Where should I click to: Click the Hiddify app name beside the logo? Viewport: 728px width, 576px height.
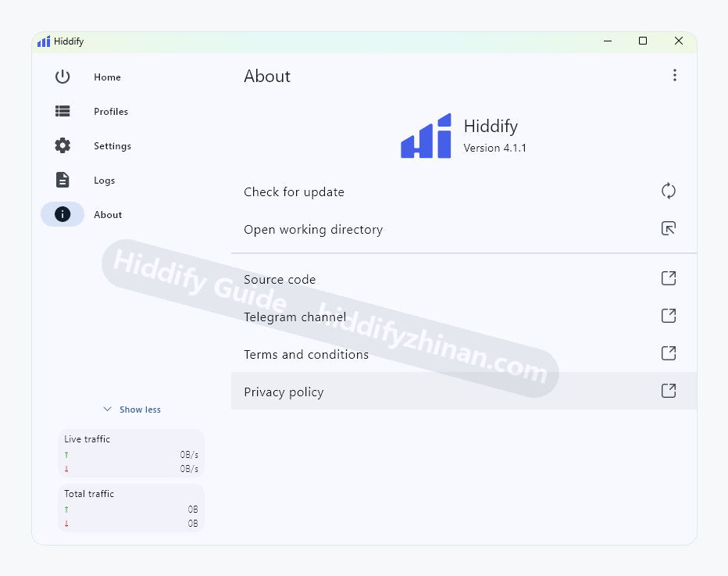[x=491, y=127]
